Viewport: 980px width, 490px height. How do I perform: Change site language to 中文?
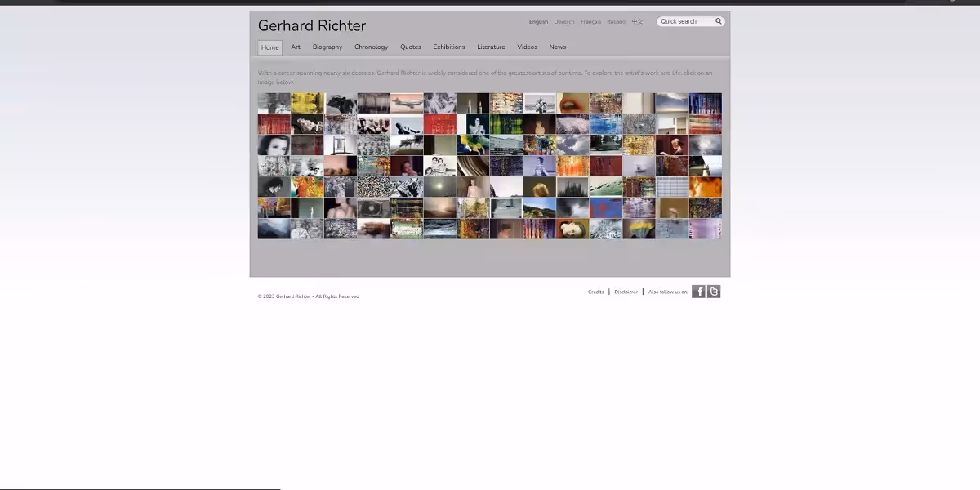tap(637, 21)
